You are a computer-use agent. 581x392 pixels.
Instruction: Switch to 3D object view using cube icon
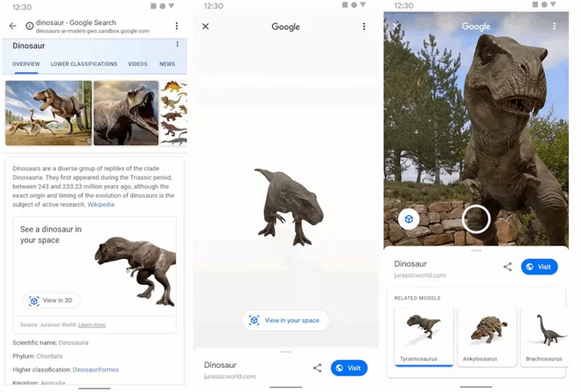[409, 219]
